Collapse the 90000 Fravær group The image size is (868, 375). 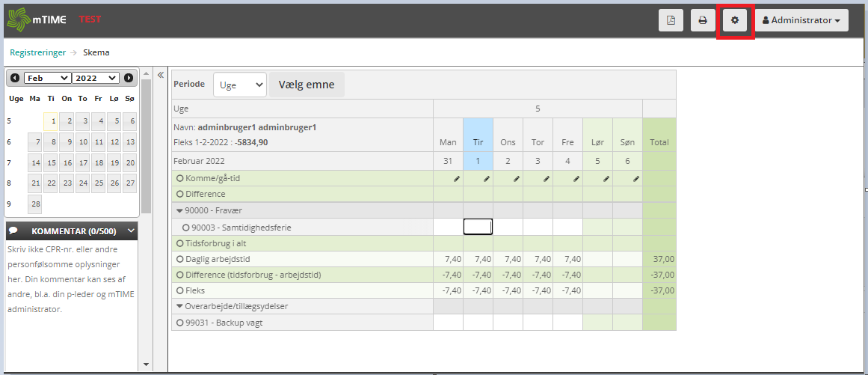[x=179, y=211]
